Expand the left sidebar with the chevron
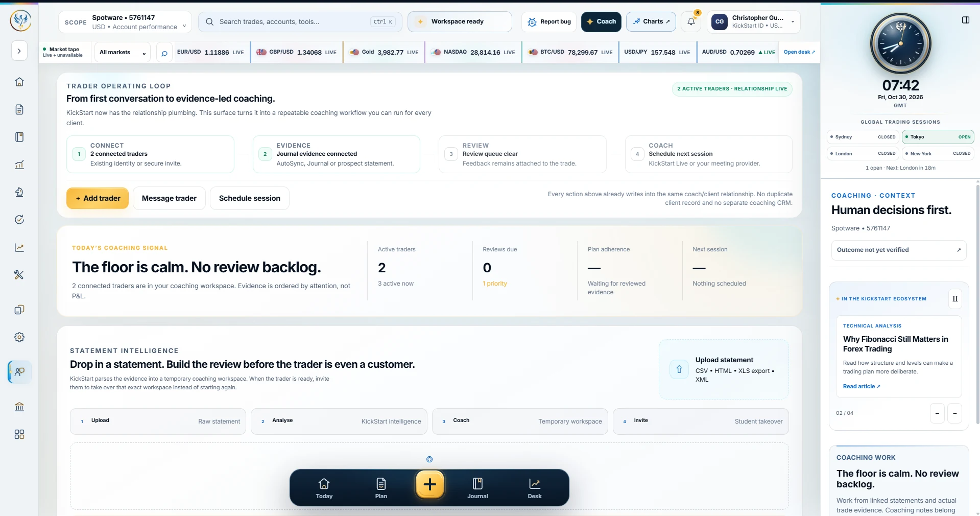The image size is (980, 516). [x=19, y=51]
